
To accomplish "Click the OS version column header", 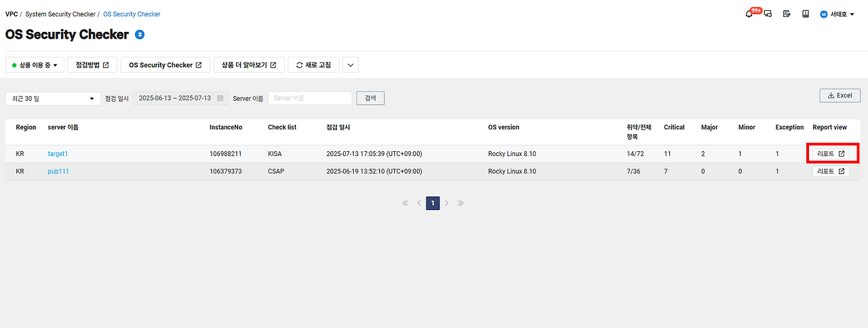I will tap(504, 127).
